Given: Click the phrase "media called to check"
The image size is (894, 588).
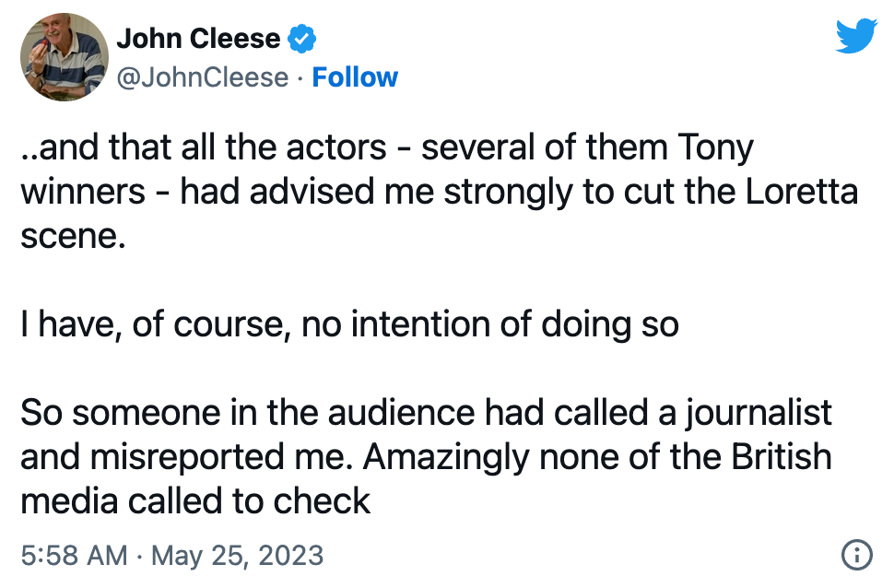Looking at the screenshot, I should pyautogui.click(x=195, y=500).
